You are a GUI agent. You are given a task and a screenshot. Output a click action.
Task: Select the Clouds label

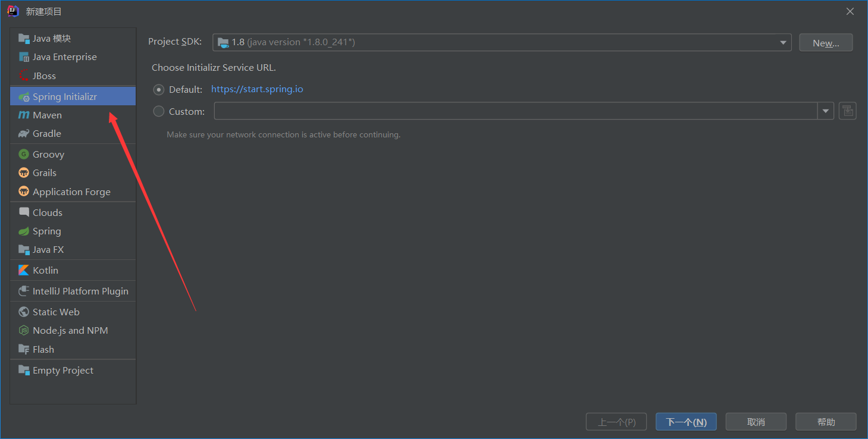[x=48, y=212]
